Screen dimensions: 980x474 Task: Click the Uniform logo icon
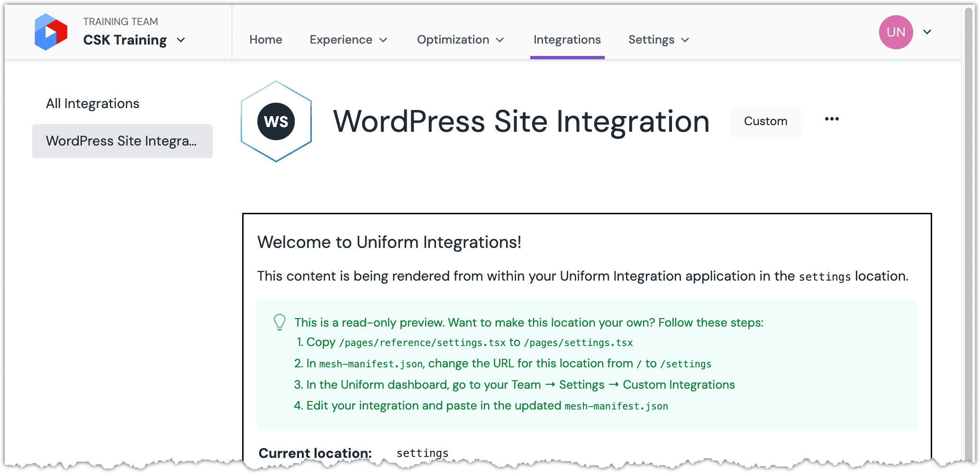(51, 32)
